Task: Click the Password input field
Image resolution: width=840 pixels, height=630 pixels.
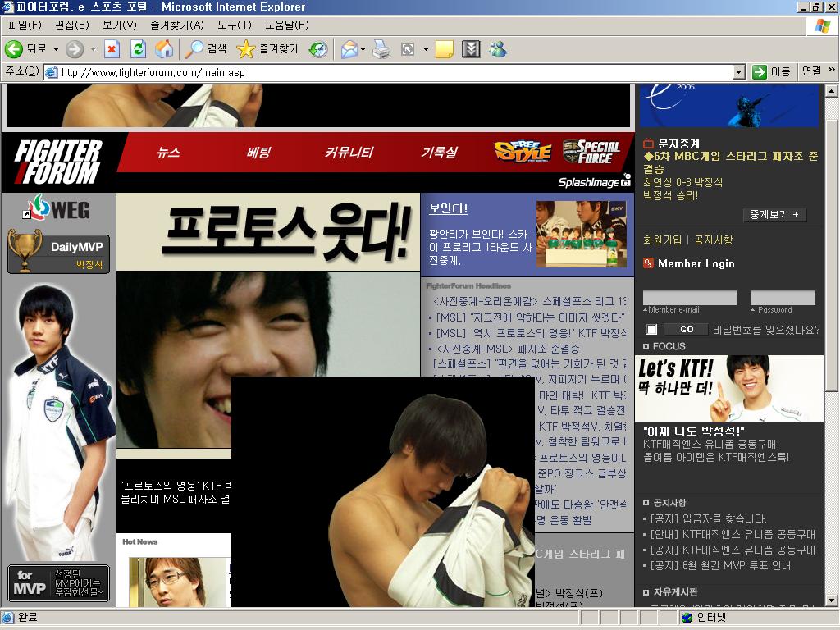Action: 783,298
